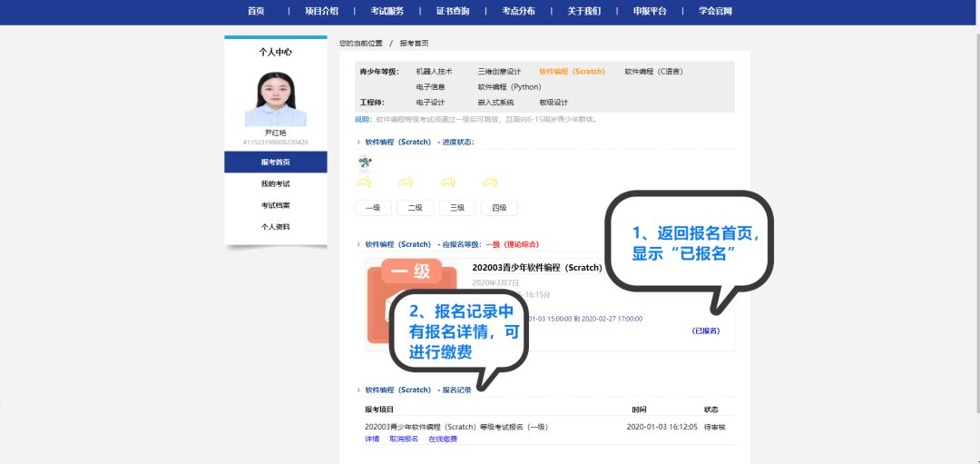Choose the 板级设计 engineer category
Viewport: 980px width, 464px height.
(554, 103)
